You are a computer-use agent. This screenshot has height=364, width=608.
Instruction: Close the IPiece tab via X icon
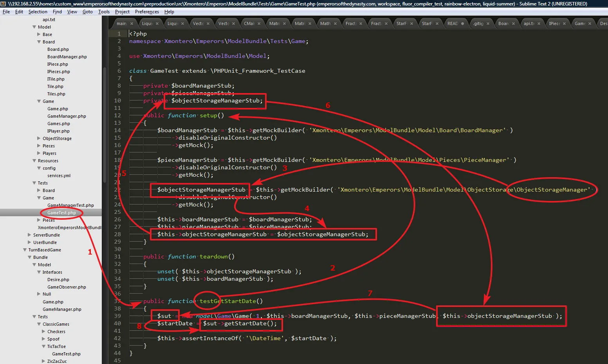[x=564, y=23]
